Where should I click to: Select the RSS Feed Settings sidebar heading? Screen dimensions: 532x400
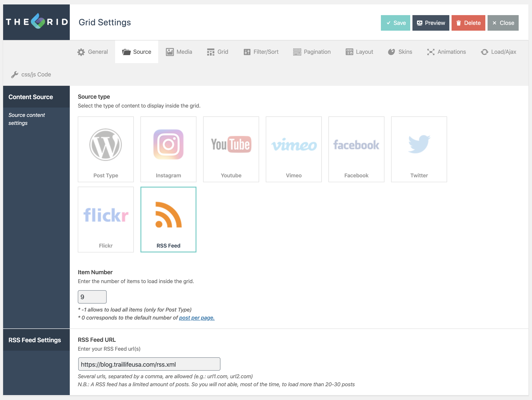tap(35, 340)
